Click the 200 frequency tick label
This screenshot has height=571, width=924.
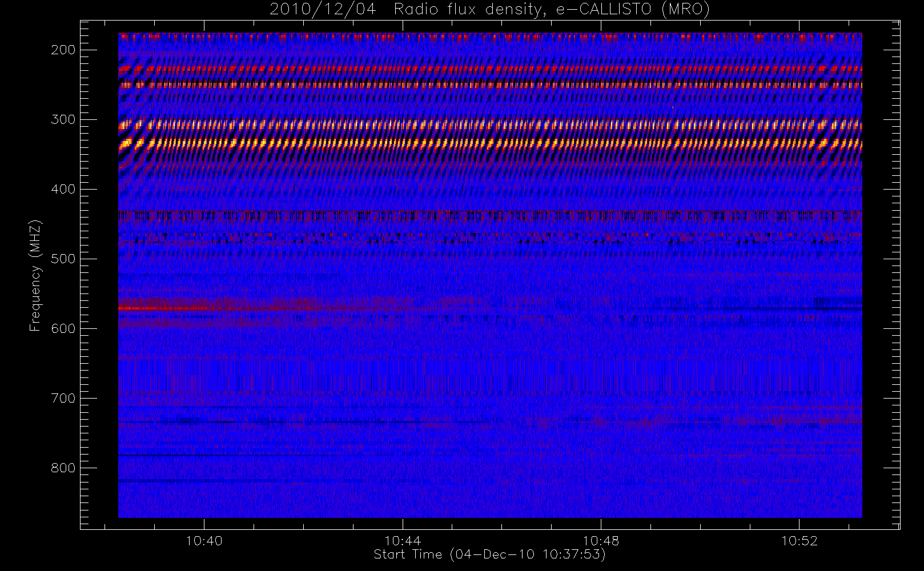63,50
